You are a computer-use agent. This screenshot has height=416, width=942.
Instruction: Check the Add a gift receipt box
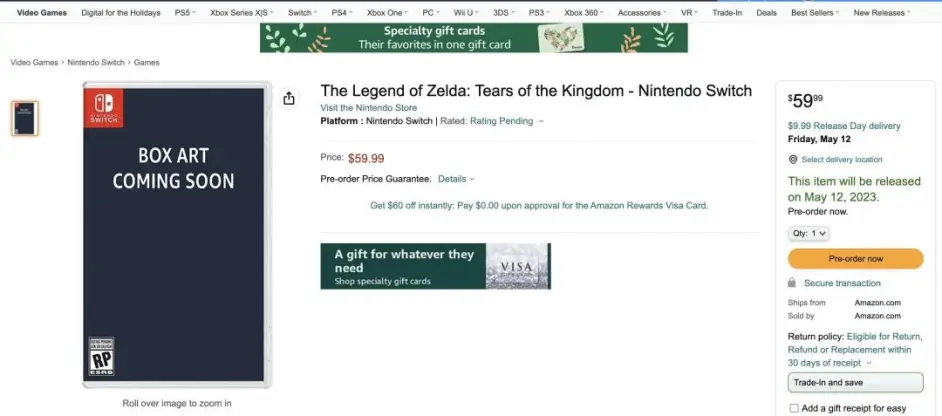point(794,408)
